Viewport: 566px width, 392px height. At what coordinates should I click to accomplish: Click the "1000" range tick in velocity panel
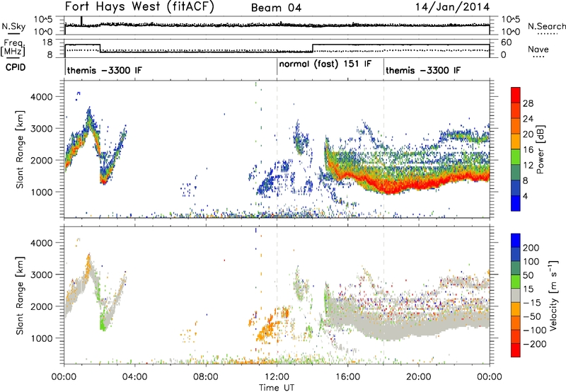[42, 338]
